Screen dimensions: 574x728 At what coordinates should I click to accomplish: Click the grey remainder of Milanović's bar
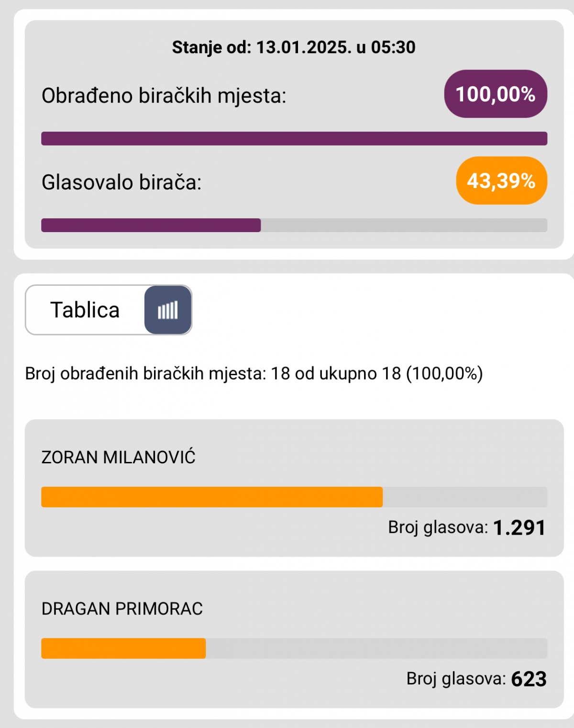point(464,497)
